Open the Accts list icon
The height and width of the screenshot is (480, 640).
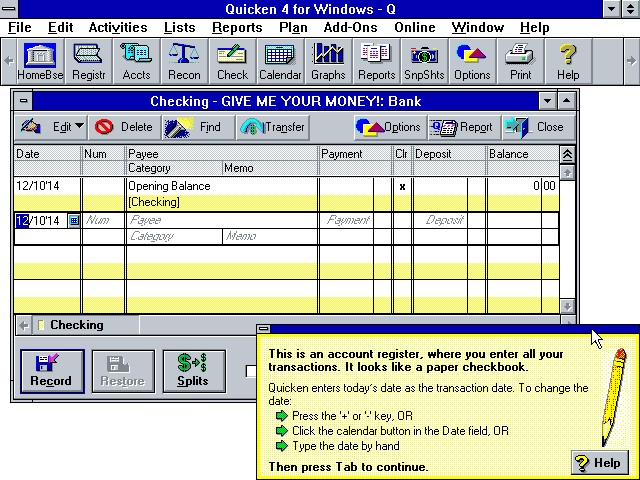click(x=136, y=62)
